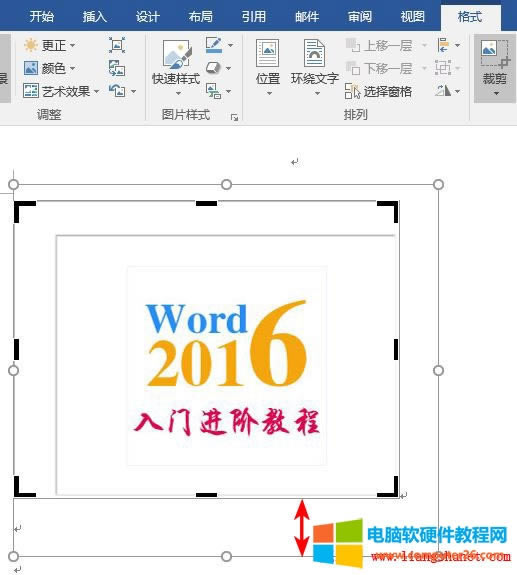Open the 选择窗格 selection pane
This screenshot has height=575, width=517.
(378, 91)
